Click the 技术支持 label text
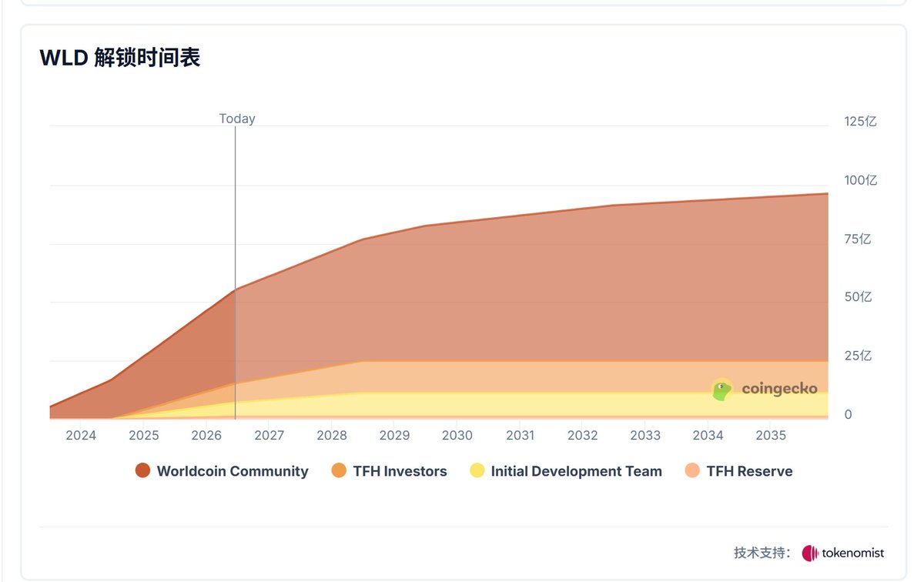924x582 pixels. (x=762, y=553)
